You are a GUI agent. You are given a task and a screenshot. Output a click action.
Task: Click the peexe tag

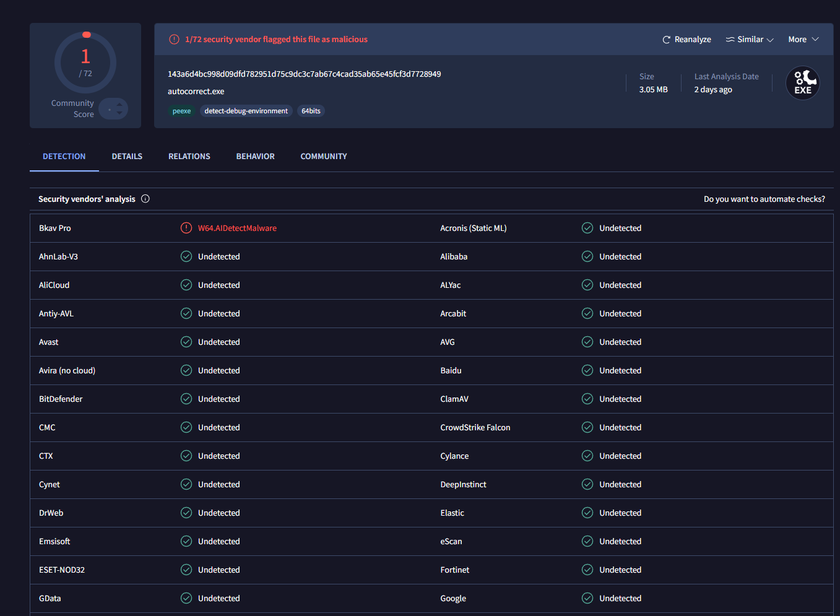click(181, 111)
